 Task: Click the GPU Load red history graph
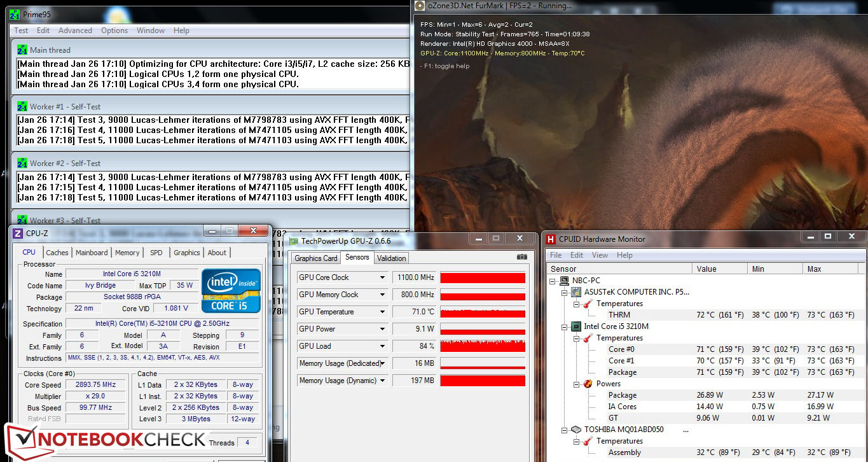(x=483, y=346)
